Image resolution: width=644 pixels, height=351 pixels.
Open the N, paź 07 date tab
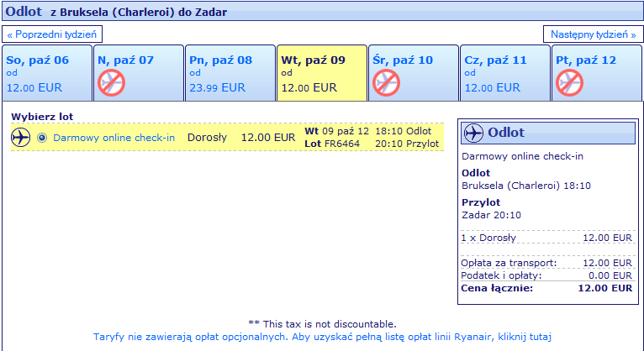(x=139, y=73)
